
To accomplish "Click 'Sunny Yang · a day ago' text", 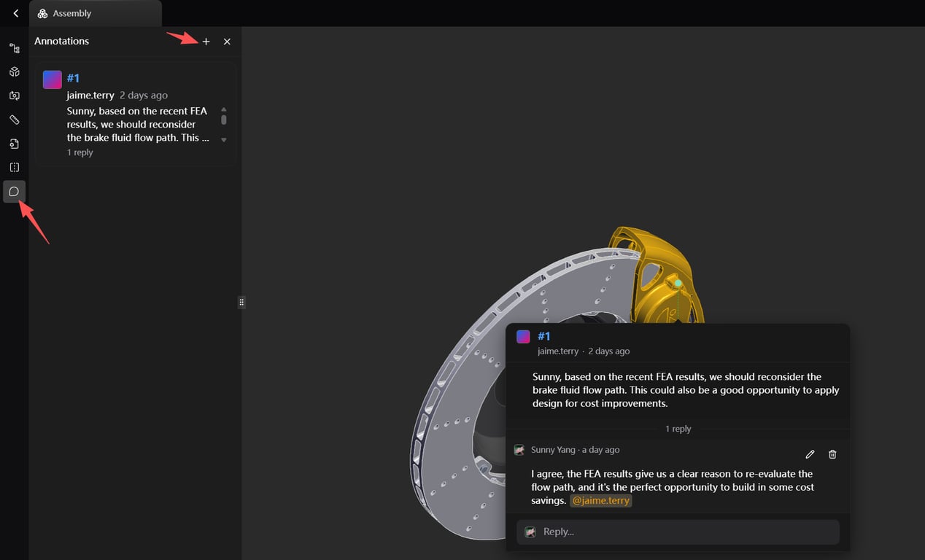I will point(576,450).
